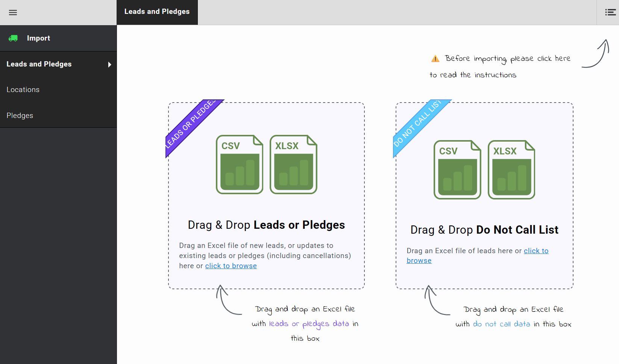This screenshot has height=364, width=619.
Task: Select the Leads and Pledges tab
Action: 157,12
